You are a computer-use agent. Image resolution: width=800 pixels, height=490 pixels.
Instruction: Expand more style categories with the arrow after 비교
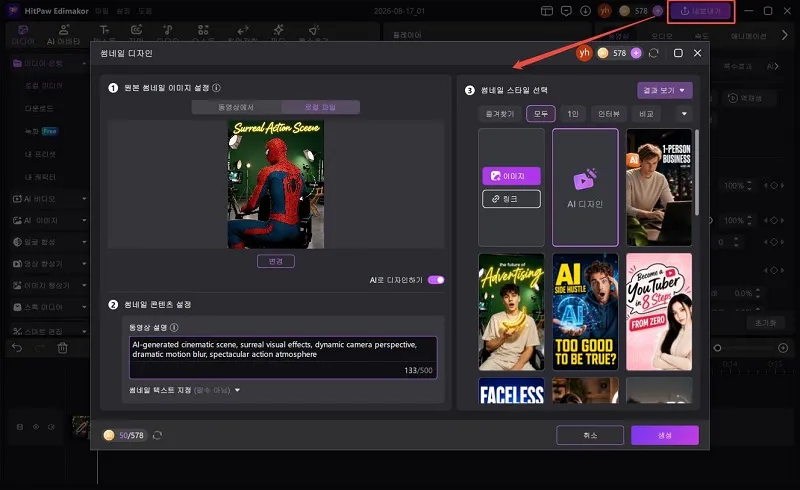(684, 113)
